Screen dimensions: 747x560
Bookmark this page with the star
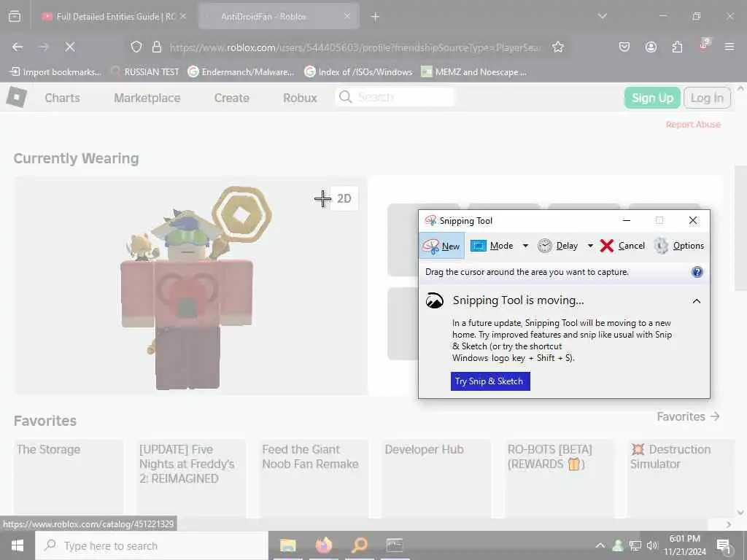558,47
